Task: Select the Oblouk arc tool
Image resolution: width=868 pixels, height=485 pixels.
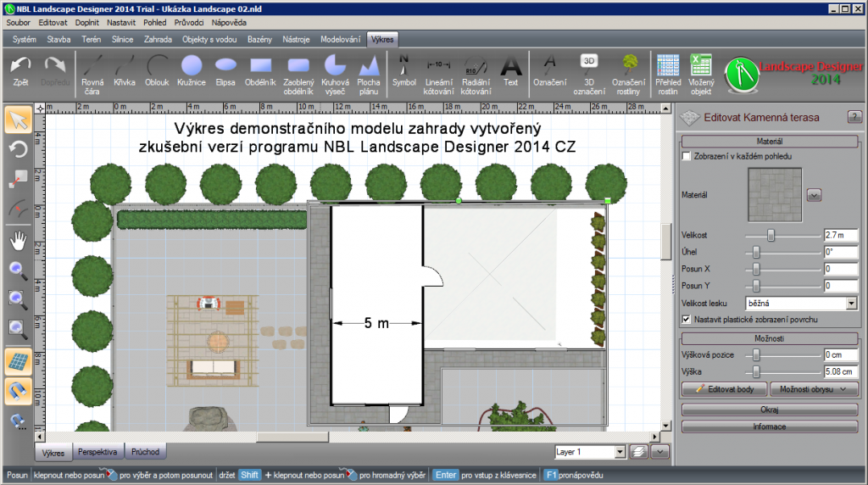Action: [157, 71]
